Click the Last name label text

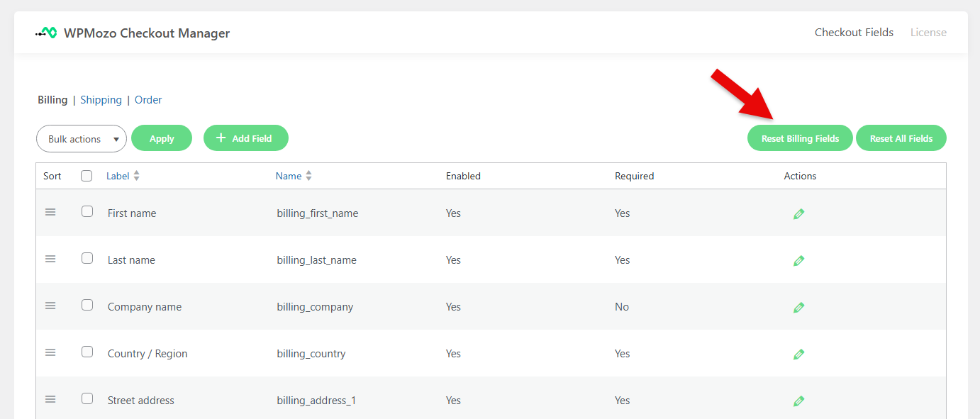131,260
